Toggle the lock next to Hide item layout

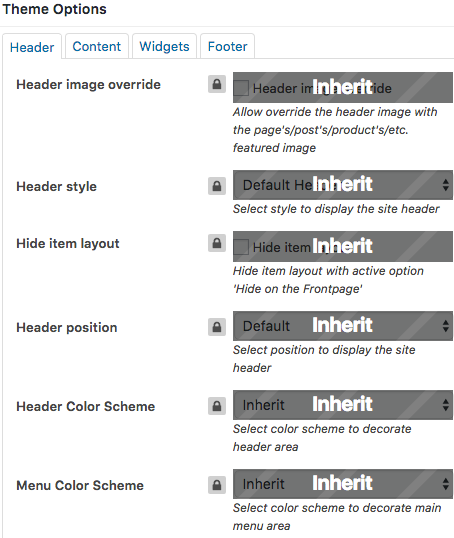217,243
